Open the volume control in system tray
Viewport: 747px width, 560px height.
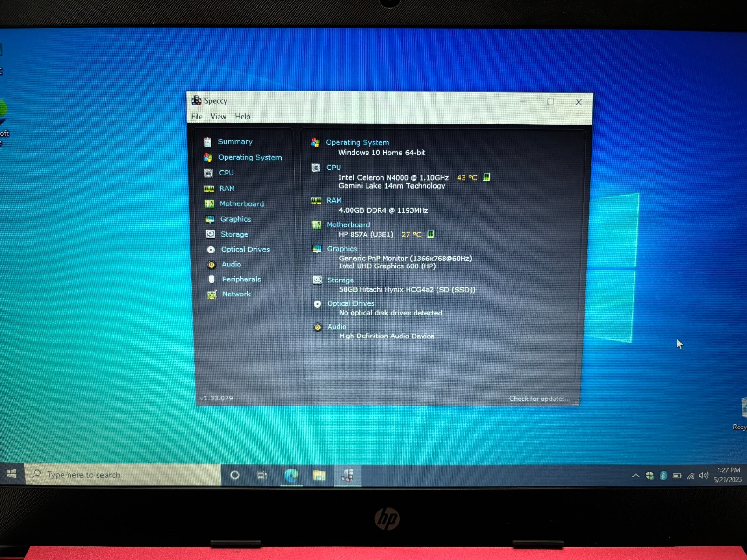point(704,476)
